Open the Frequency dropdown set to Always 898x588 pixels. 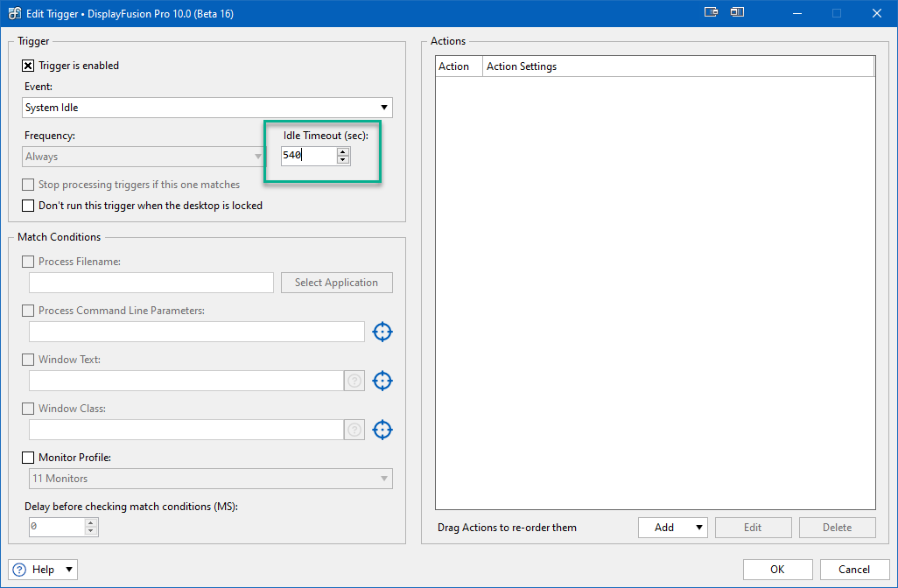coord(144,157)
